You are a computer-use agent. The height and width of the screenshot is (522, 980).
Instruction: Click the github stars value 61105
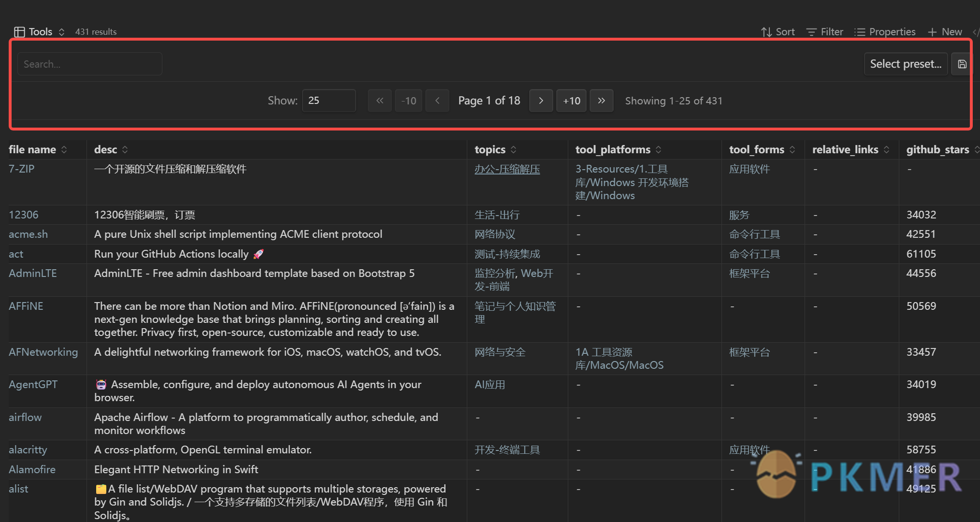(x=921, y=254)
